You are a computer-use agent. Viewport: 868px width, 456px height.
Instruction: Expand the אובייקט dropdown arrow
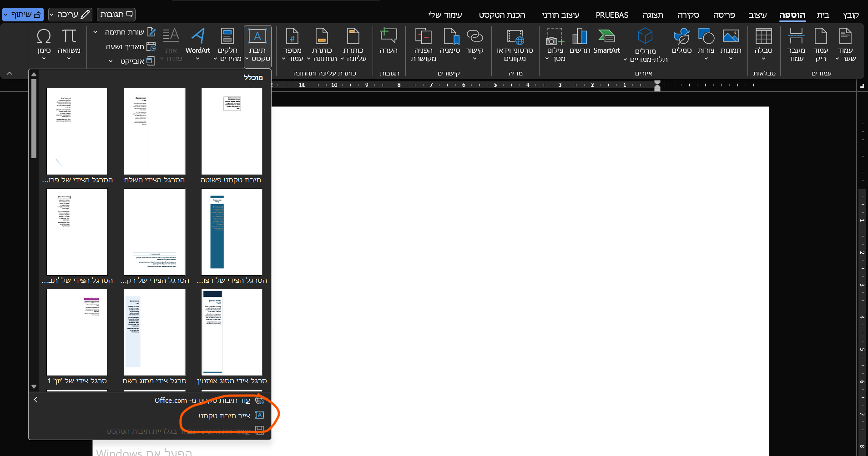[111, 61]
